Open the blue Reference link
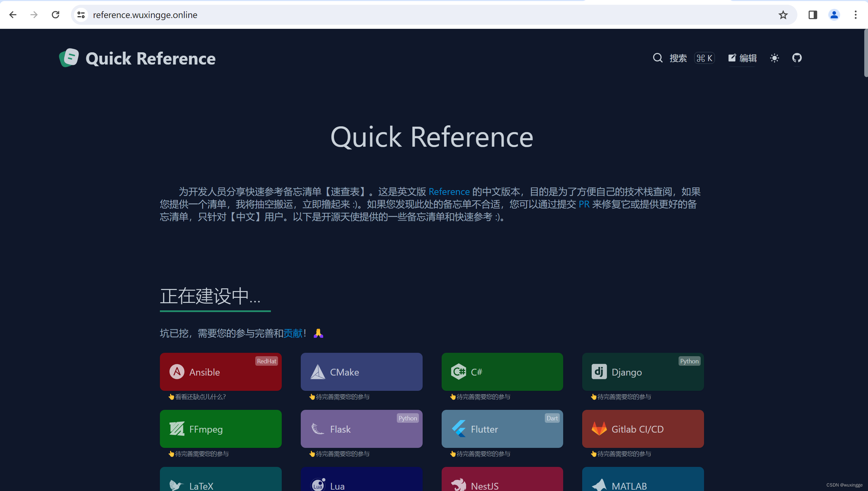 coord(449,192)
